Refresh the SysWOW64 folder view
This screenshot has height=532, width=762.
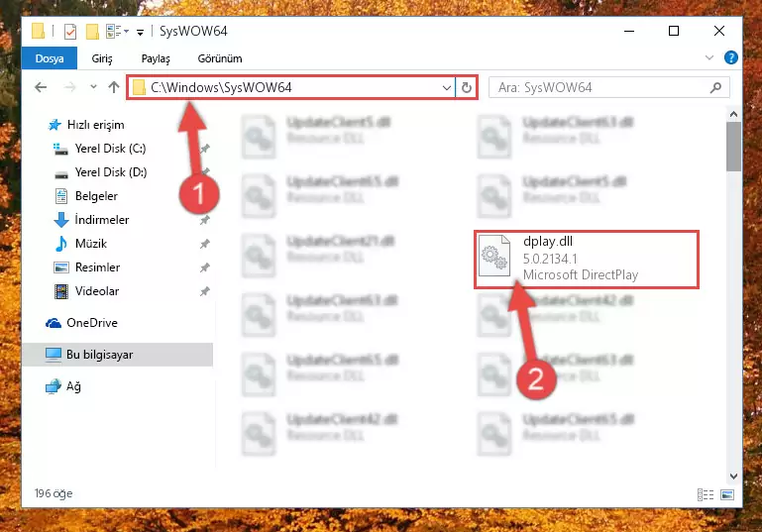pyautogui.click(x=467, y=88)
